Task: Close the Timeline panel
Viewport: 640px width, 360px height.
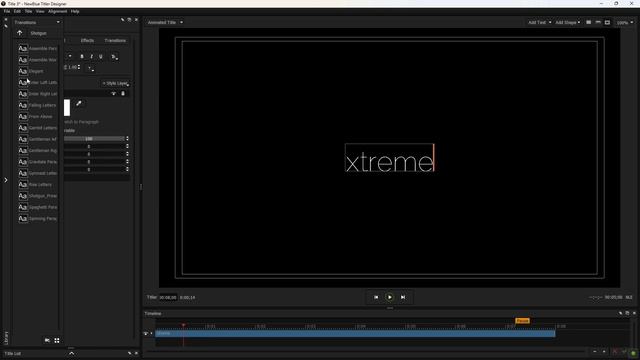Action: pos(634,313)
